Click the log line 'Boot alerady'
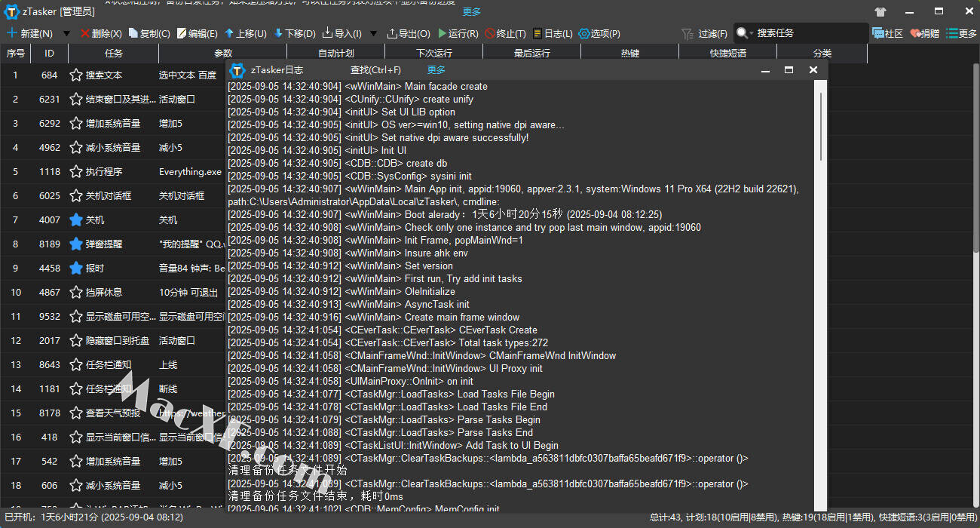Screen dimensions: 980x528 click(444, 214)
